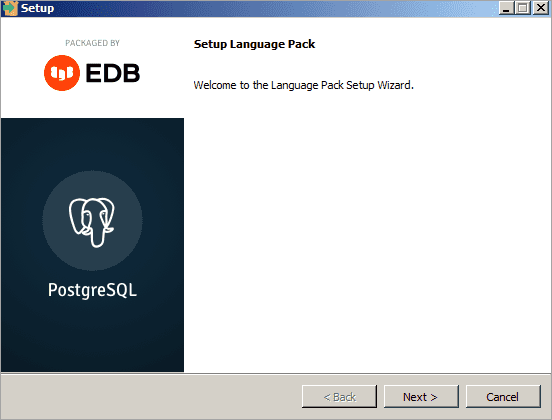This screenshot has width=552, height=420.
Task: Click the PostgreSQL elephant logo
Action: [92, 222]
